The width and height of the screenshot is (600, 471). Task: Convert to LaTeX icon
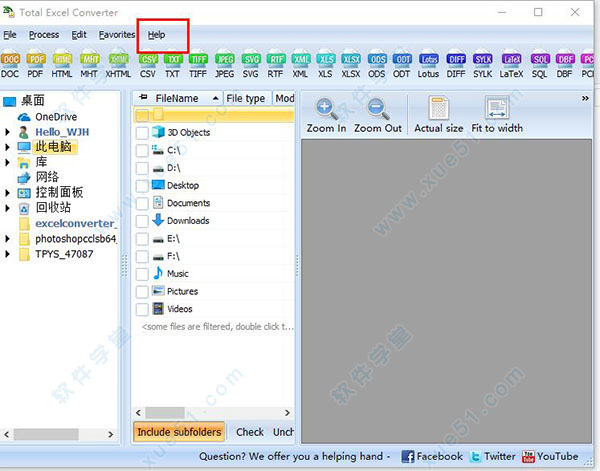tap(511, 65)
